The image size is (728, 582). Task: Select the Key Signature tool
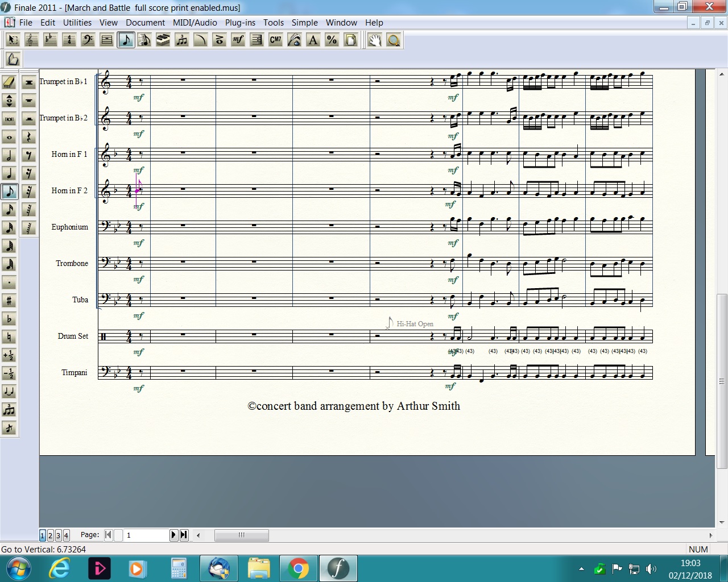(50, 40)
